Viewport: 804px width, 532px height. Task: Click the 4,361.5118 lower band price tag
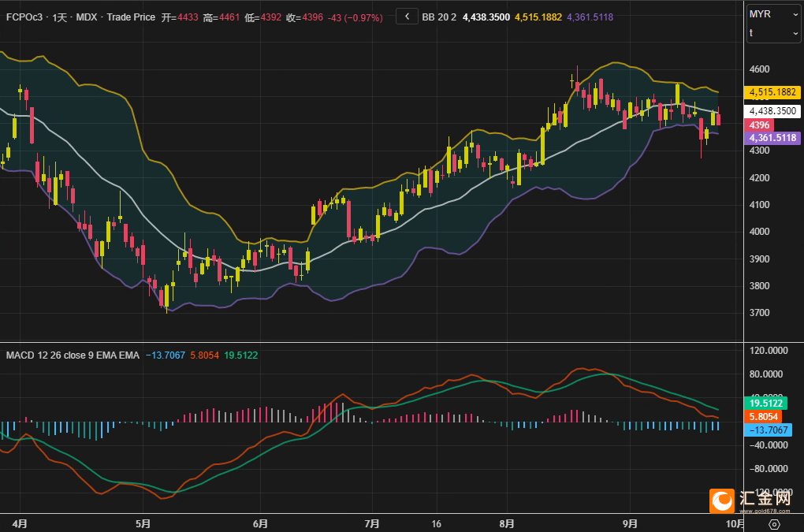(x=772, y=138)
